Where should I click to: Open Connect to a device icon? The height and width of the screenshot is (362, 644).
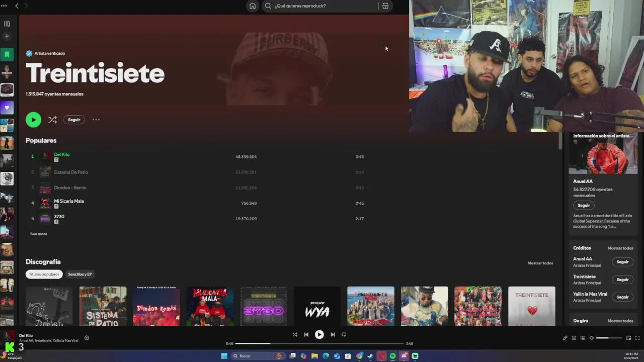pos(583,338)
